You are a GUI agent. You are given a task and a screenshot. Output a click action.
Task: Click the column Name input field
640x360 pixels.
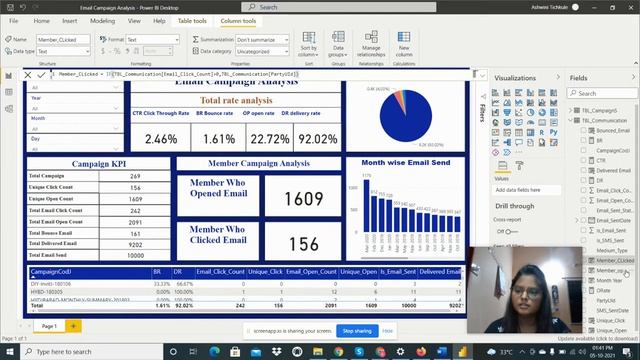[x=63, y=40]
